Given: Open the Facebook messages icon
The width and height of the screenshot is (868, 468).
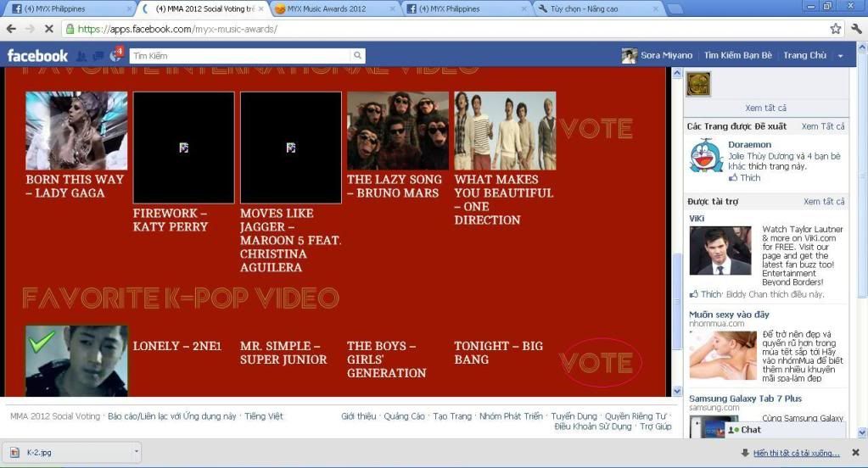Looking at the screenshot, I should [98, 55].
